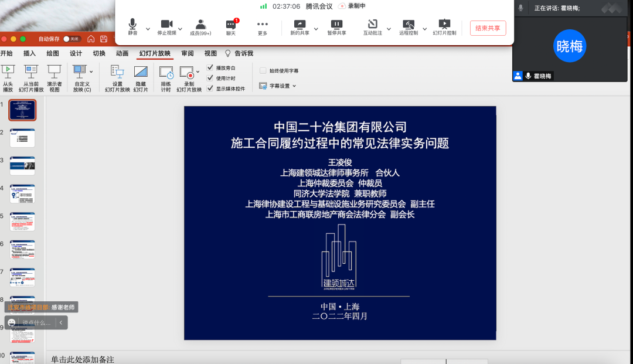Expand the new share options arrow

(x=316, y=29)
